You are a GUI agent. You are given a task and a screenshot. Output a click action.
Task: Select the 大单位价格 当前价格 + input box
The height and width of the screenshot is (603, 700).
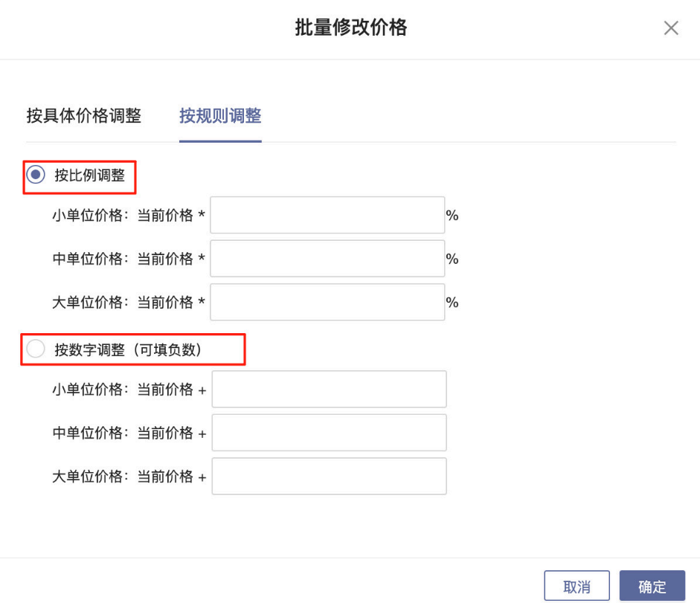tap(329, 477)
